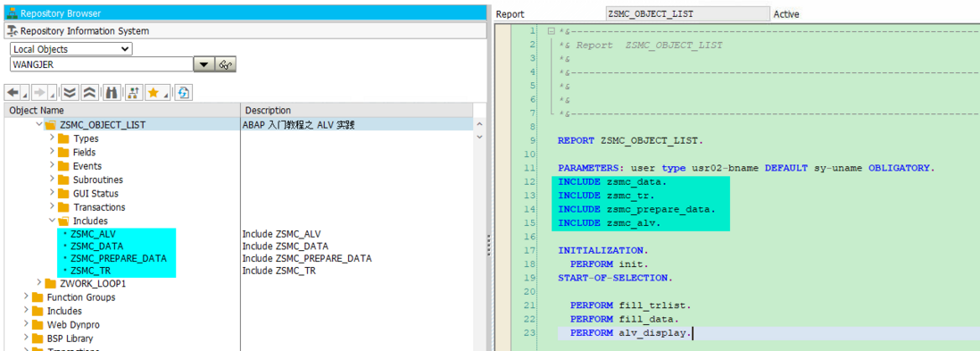
Task: Open the Forward history dropdown arrow
Action: pos(53,96)
